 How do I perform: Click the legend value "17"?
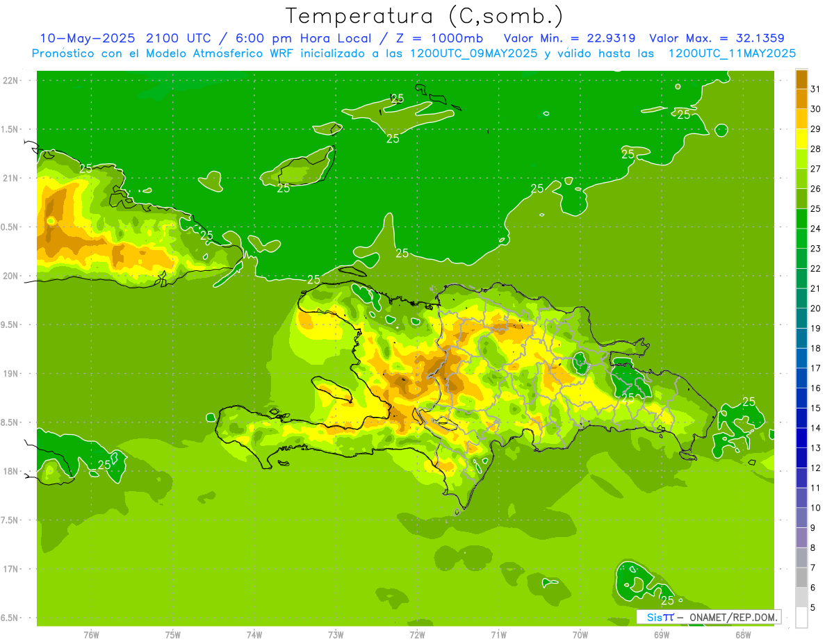[x=816, y=368]
